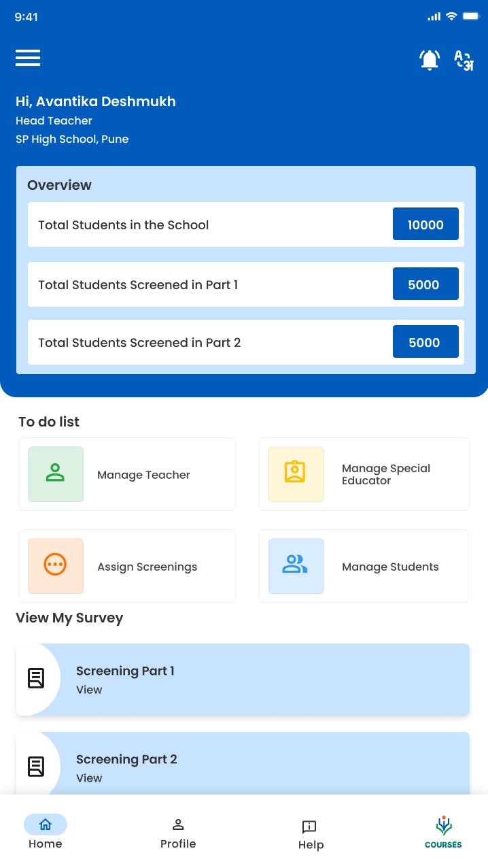Screen dimensions: 488x868
Task: Open the Help tab
Action: pos(311,834)
